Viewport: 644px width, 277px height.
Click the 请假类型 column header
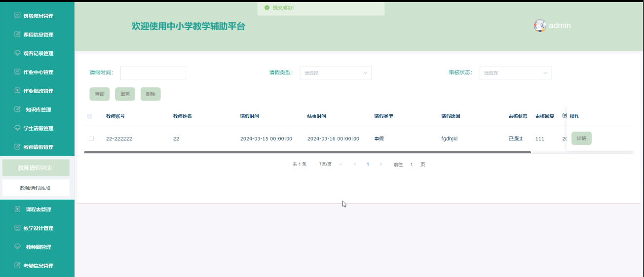(384, 116)
